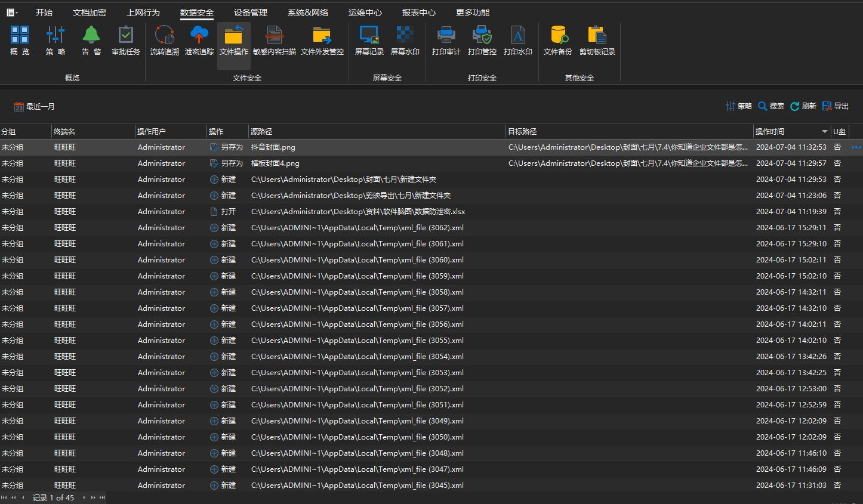Open the 上网行为 tab
This screenshot has height=504, width=863.
click(x=143, y=12)
